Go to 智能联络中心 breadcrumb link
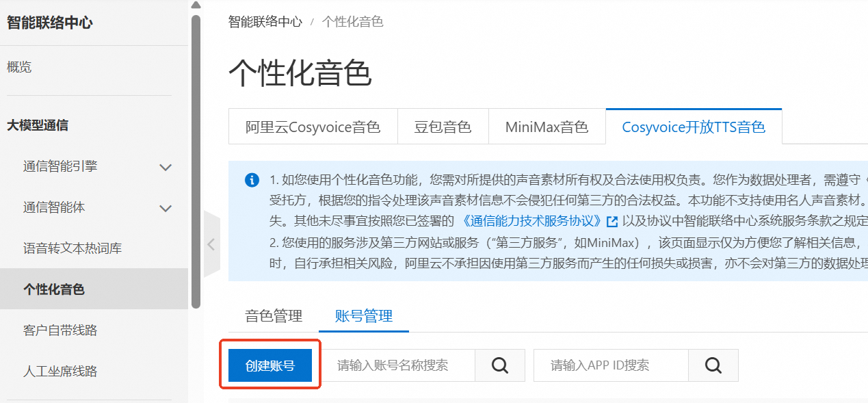Viewport: 868px width, 403px height. (265, 21)
